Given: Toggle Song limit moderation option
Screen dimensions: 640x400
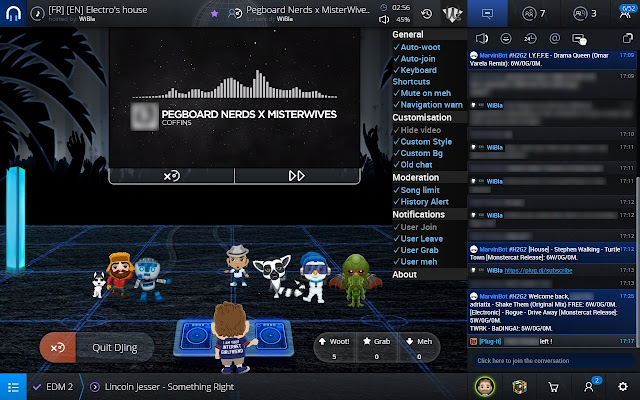Looking at the screenshot, I should [416, 190].
